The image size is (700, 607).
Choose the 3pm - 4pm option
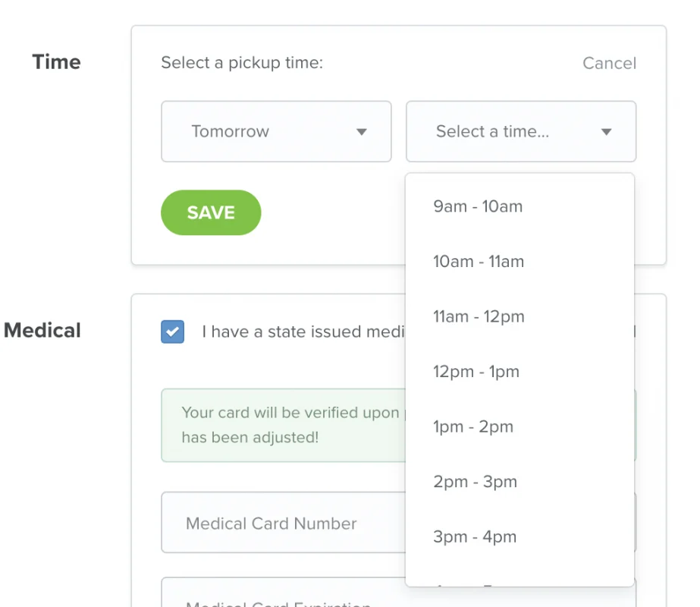(x=475, y=537)
